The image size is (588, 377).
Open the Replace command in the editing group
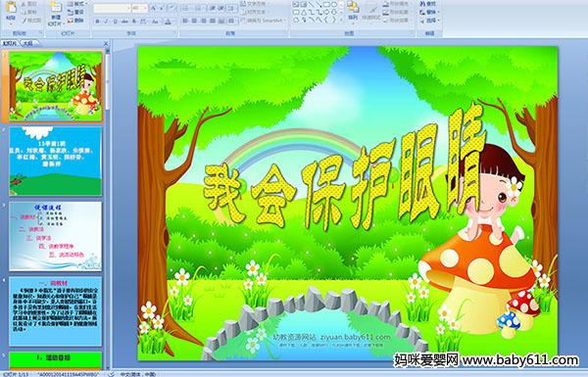point(429,12)
